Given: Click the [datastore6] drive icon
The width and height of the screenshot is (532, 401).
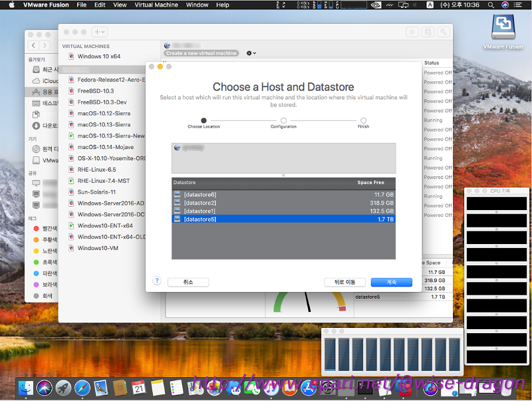Looking at the screenshot, I should coord(177,194).
